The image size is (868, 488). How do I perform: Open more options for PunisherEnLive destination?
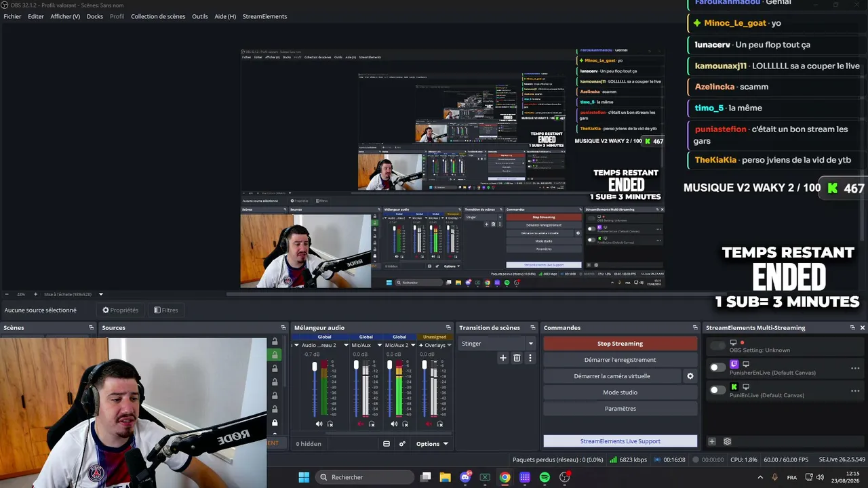pyautogui.click(x=855, y=368)
